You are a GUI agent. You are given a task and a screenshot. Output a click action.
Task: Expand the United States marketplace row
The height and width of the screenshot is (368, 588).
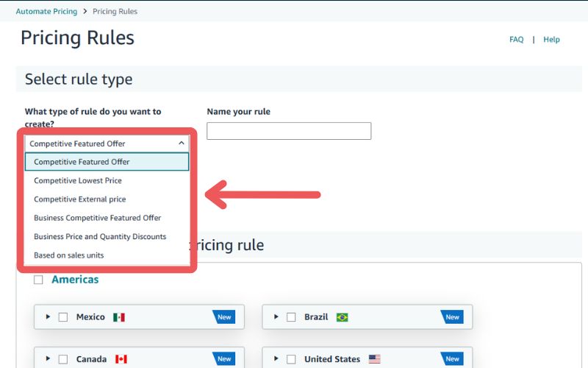276,358
